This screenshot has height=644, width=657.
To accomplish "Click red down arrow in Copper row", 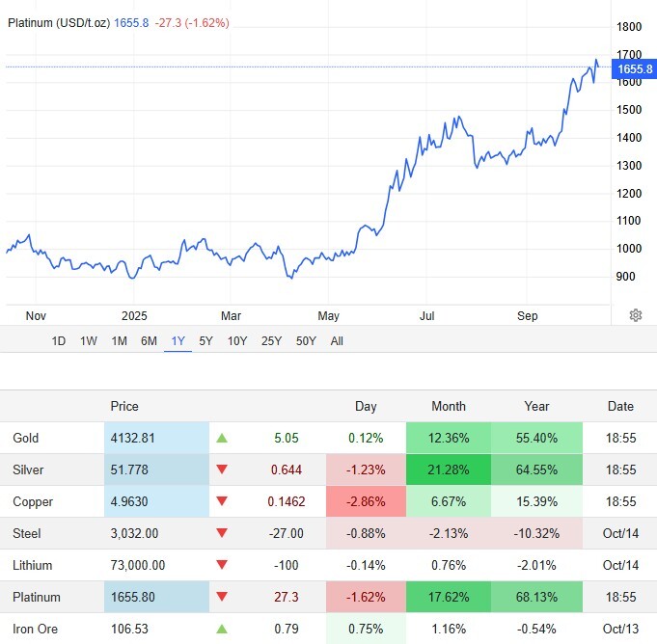I will (222, 501).
